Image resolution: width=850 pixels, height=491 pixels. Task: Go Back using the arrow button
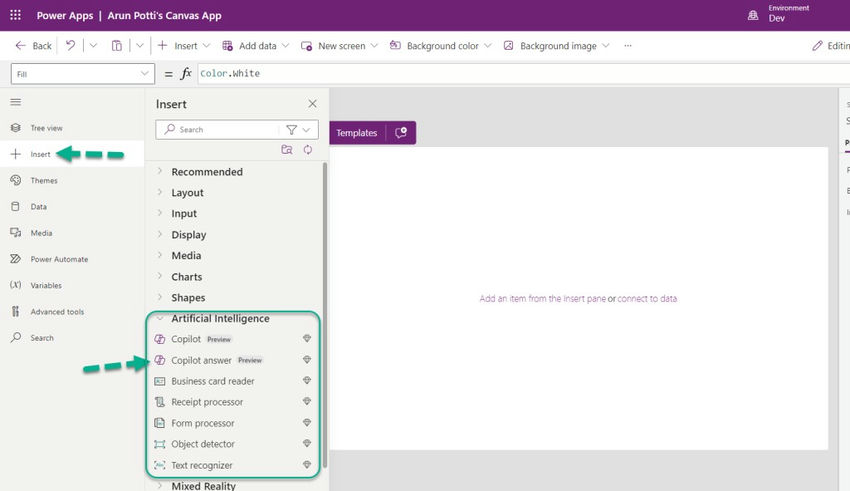tap(34, 46)
